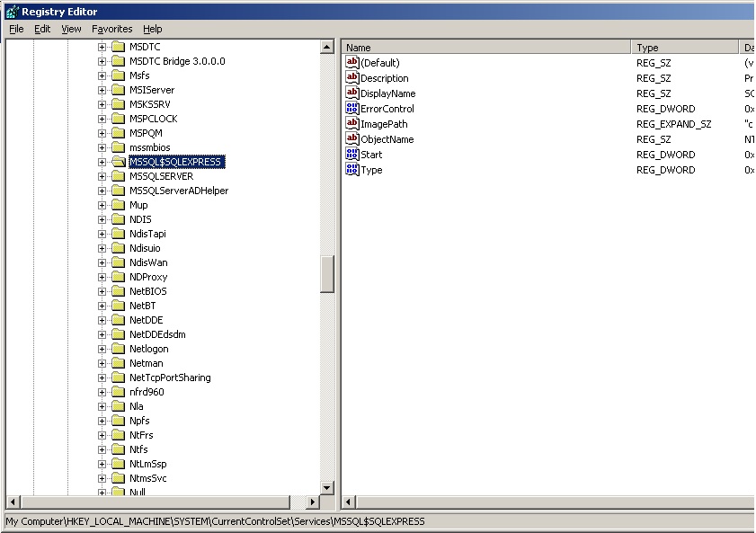Click the string icon beside ImagePath value

pos(352,124)
